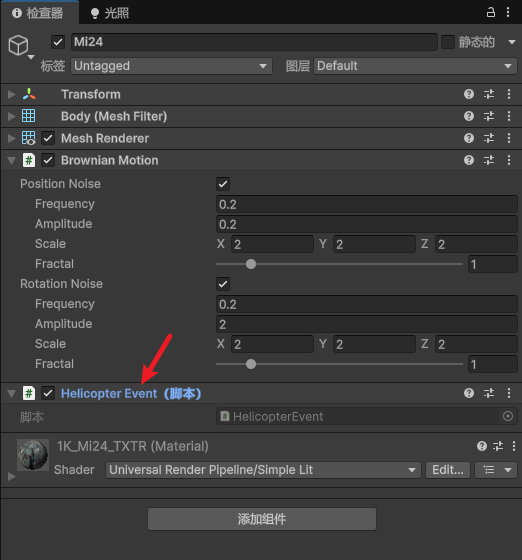Click the Rotation Noise Scale Y field
The image size is (522, 560).
pos(374,344)
